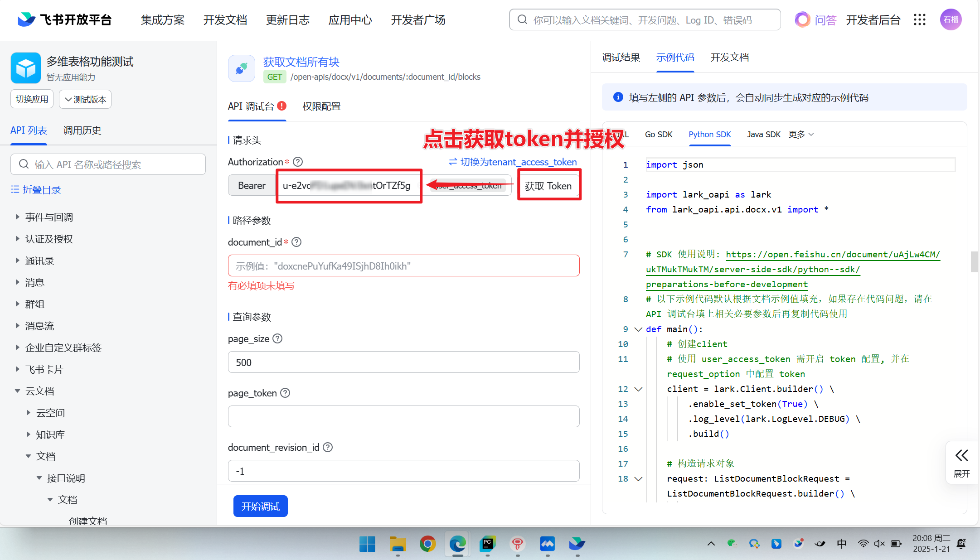Click the document_id input field
Image resolution: width=980 pixels, height=560 pixels.
coord(403,266)
